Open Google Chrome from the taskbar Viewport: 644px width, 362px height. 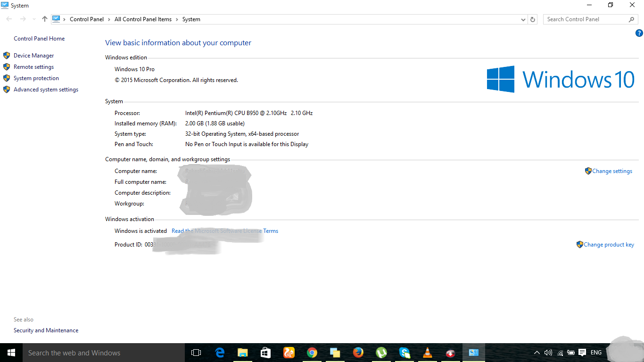pyautogui.click(x=311, y=352)
